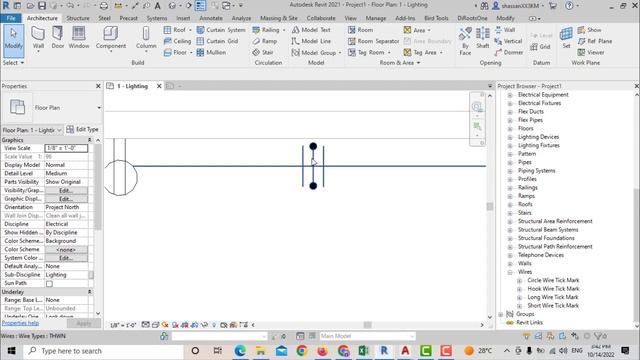Click Edit button for System Color Schemes
Image resolution: width=640 pixels, height=360 pixels.
coord(66,258)
